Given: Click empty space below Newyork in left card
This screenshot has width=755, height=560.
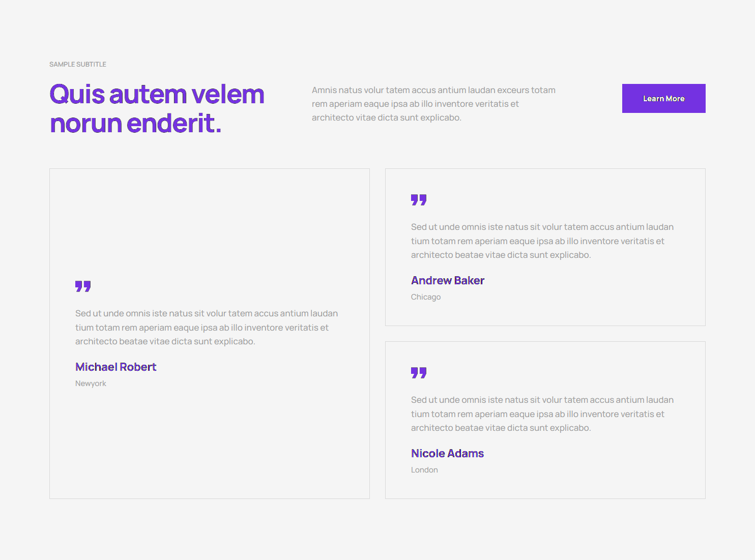Looking at the screenshot, I should (209, 443).
